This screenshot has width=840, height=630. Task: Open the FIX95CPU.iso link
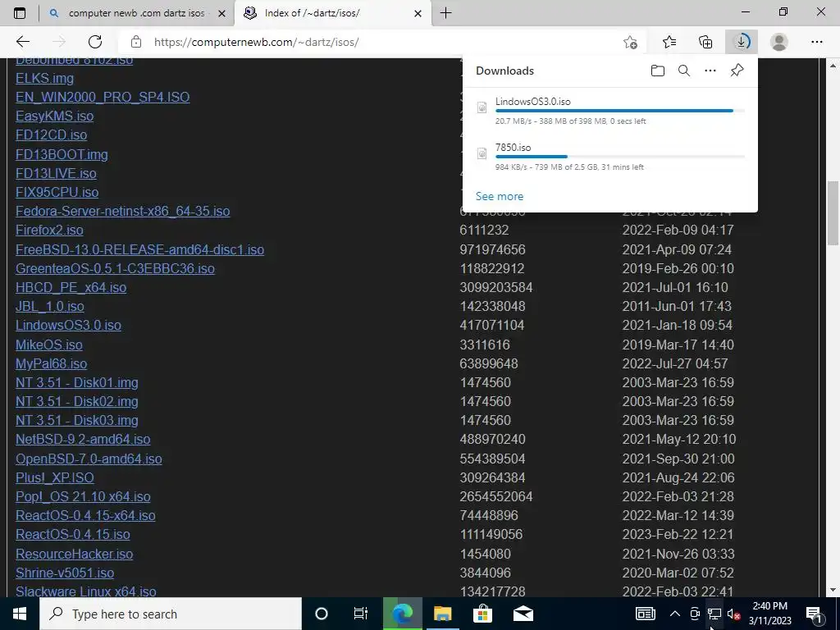click(x=57, y=192)
